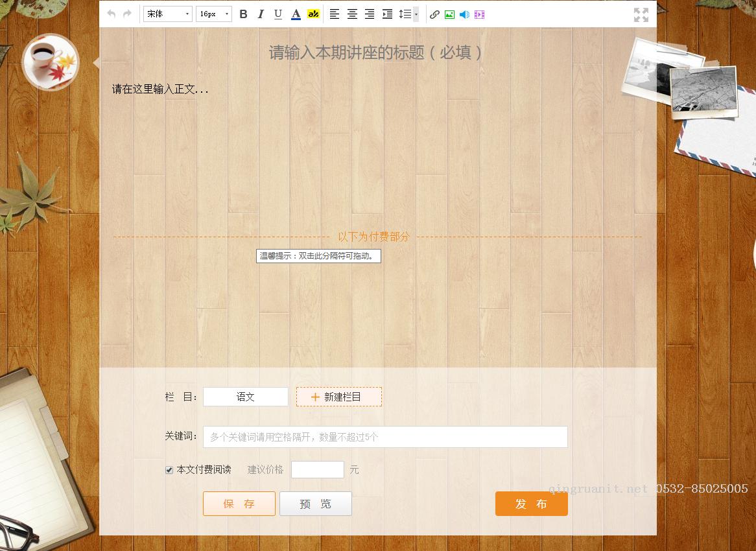Insert a hyperlink using the link icon

click(434, 14)
